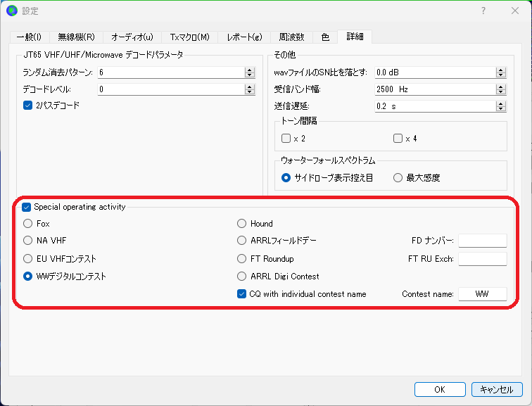Click the デコードレベル value field
This screenshot has width=532, height=406.
tap(171, 89)
